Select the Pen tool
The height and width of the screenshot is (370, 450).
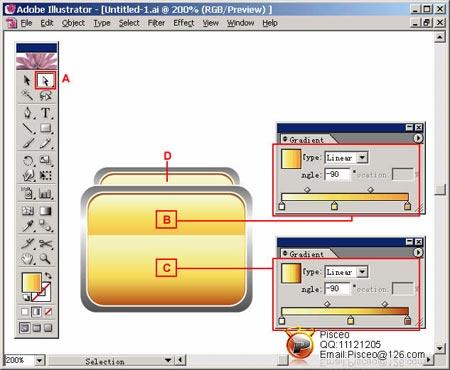point(28,113)
